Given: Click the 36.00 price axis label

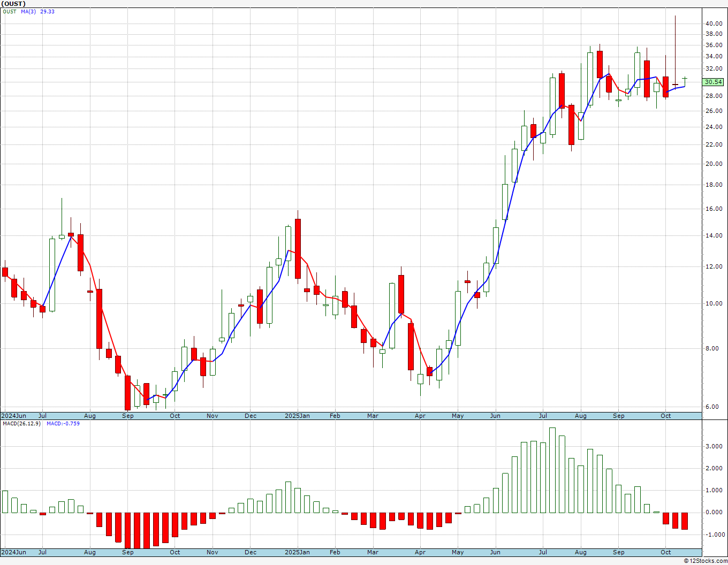Looking at the screenshot, I should point(714,45).
